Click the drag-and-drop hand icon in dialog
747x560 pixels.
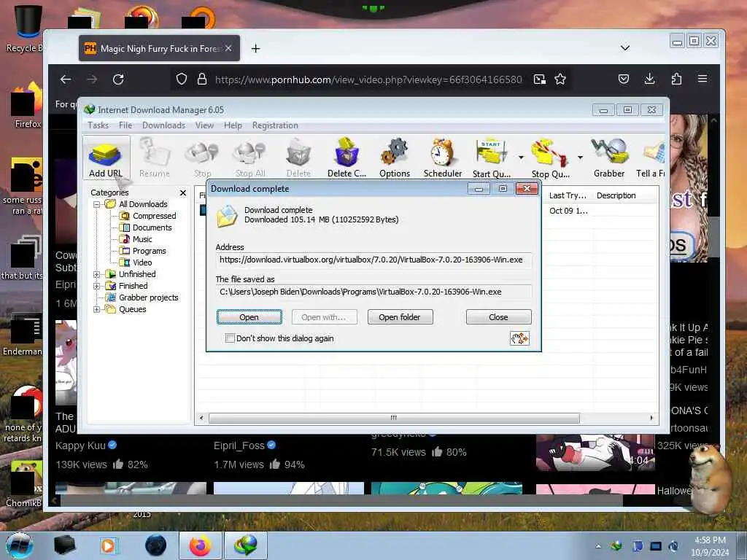point(519,338)
